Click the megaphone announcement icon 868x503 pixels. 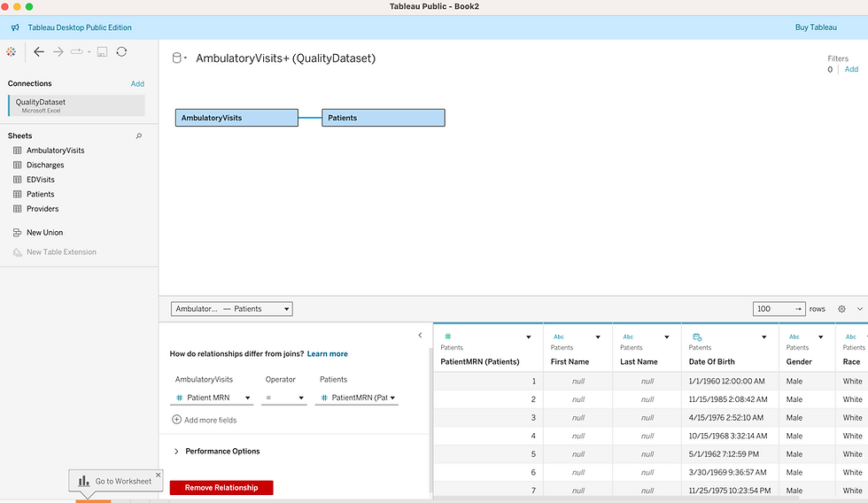point(15,27)
